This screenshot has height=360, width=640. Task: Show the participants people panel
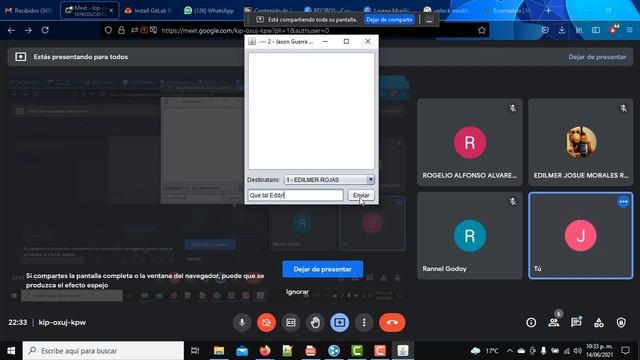click(x=554, y=322)
